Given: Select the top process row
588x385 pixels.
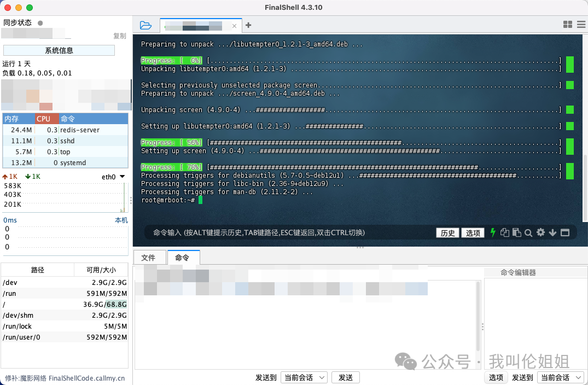Looking at the screenshot, I should click(65, 152).
